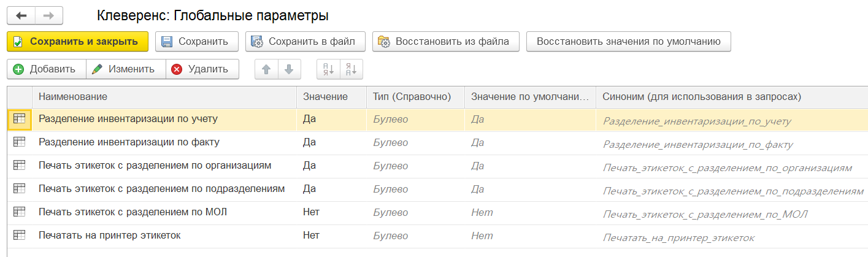
Task: Select Печатать на принтер этикеток name
Action: click(109, 236)
